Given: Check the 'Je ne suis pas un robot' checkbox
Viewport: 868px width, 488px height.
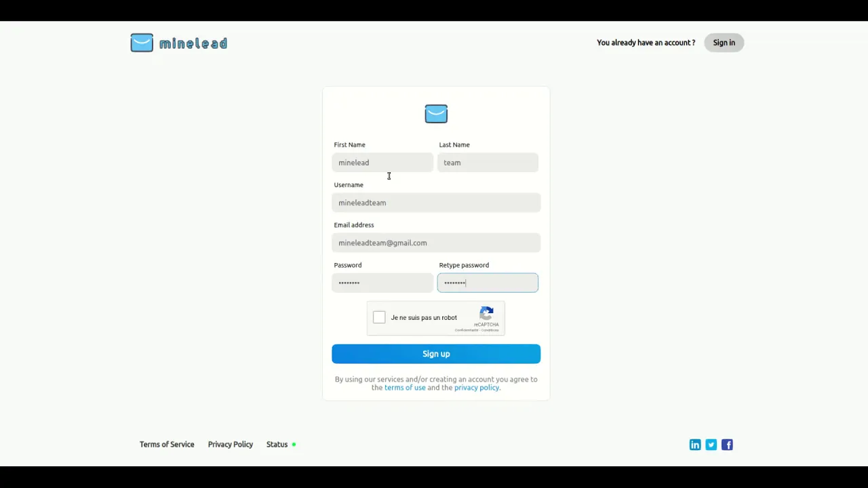Looking at the screenshot, I should pyautogui.click(x=379, y=317).
